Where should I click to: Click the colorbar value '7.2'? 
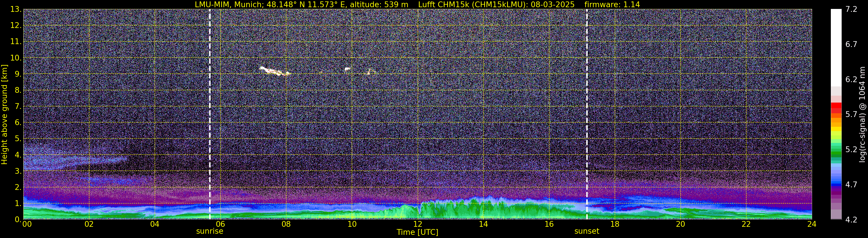(x=851, y=10)
